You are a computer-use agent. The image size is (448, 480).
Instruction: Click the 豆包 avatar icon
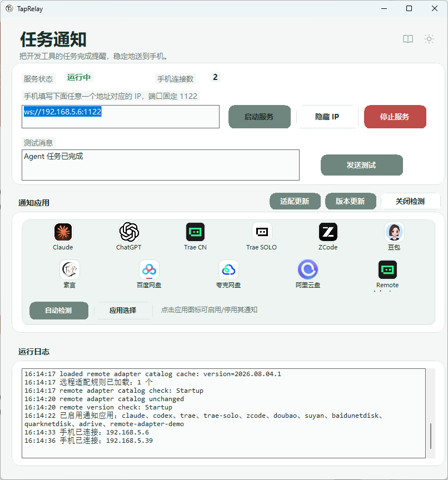tap(394, 232)
